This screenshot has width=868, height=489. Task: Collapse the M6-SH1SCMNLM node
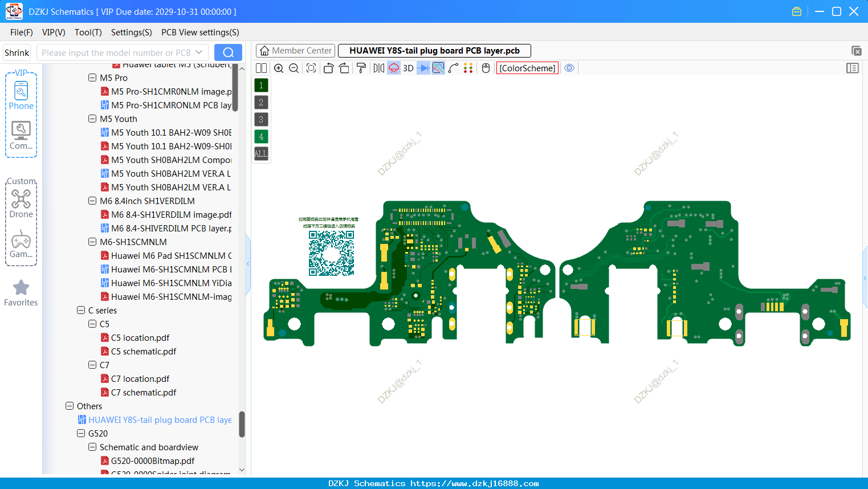92,242
